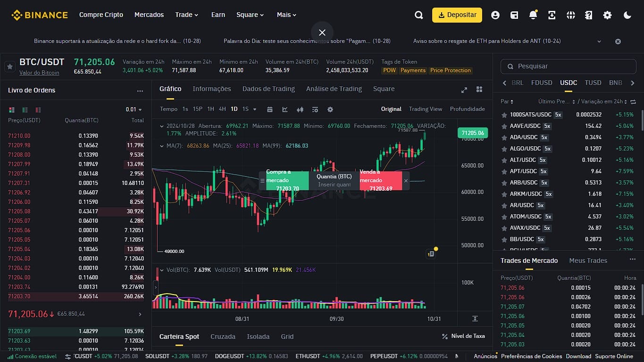Viewport: 644px width, 362px height.
Task: Switch order book to buy-orders-only view
Action: point(24,109)
